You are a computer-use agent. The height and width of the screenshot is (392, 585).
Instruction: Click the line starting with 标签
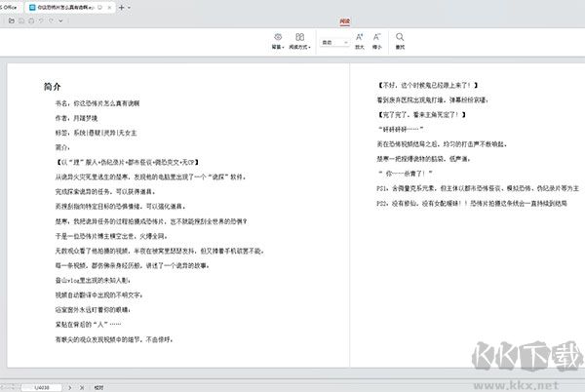coord(96,133)
